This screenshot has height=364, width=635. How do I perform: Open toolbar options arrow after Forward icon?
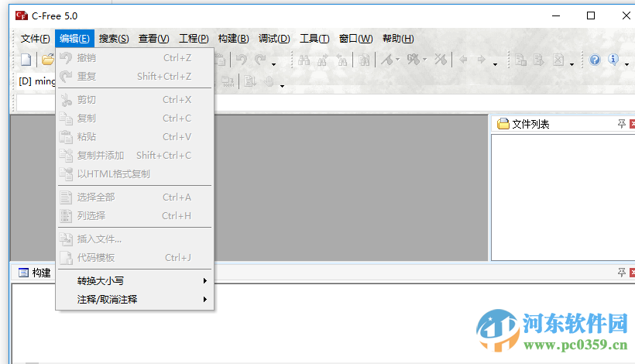495,64
